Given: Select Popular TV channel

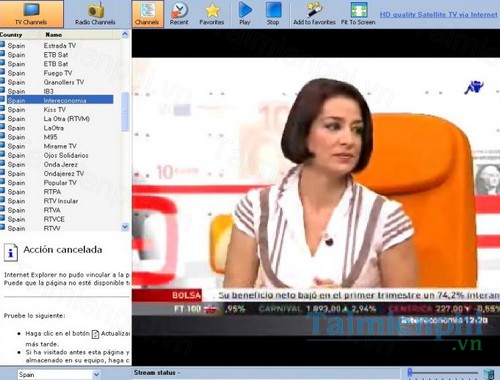Looking at the screenshot, I should tap(60, 183).
